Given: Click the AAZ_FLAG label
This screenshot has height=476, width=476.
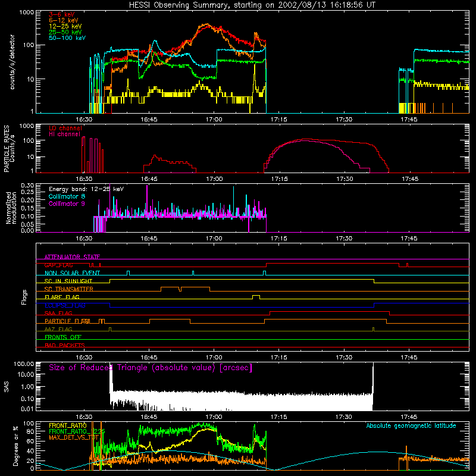Looking at the screenshot, I should [58, 329].
